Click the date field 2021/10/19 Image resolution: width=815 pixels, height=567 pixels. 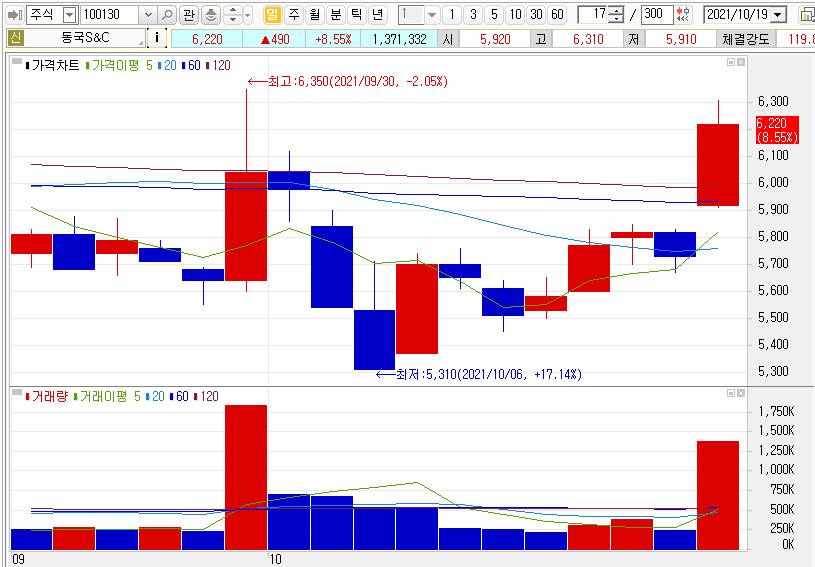pos(737,15)
